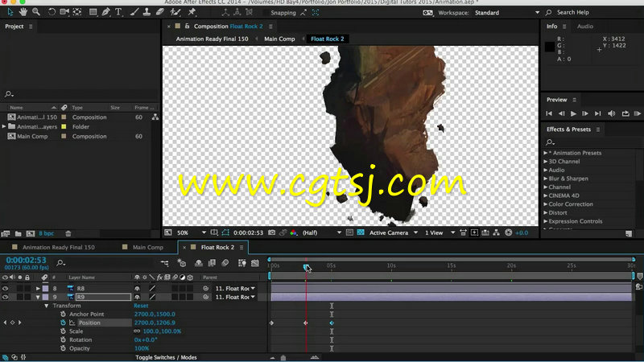Toggle the transparency grid in viewer
The width and height of the screenshot is (644, 362).
tap(361, 232)
